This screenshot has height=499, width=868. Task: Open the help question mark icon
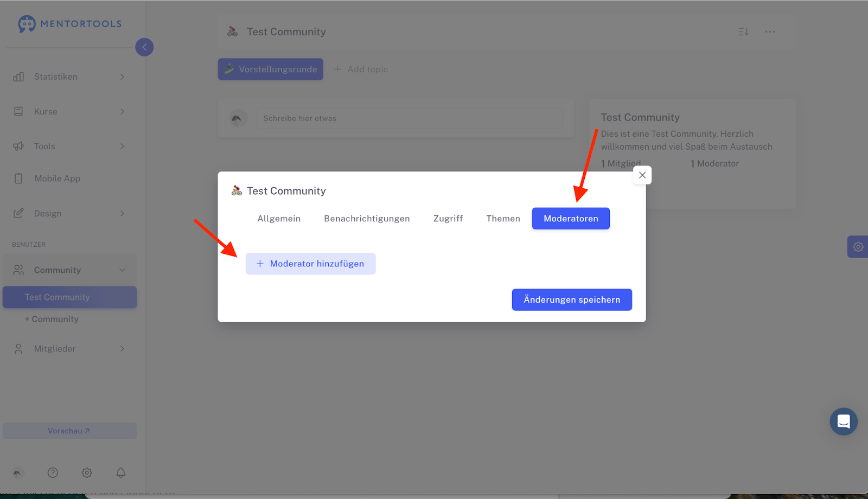click(53, 472)
